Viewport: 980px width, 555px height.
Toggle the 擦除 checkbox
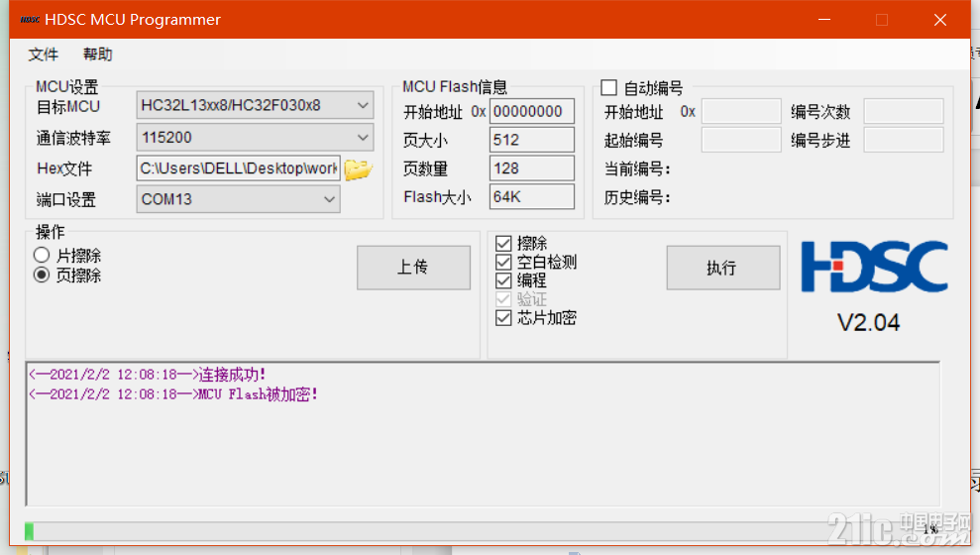(x=503, y=243)
